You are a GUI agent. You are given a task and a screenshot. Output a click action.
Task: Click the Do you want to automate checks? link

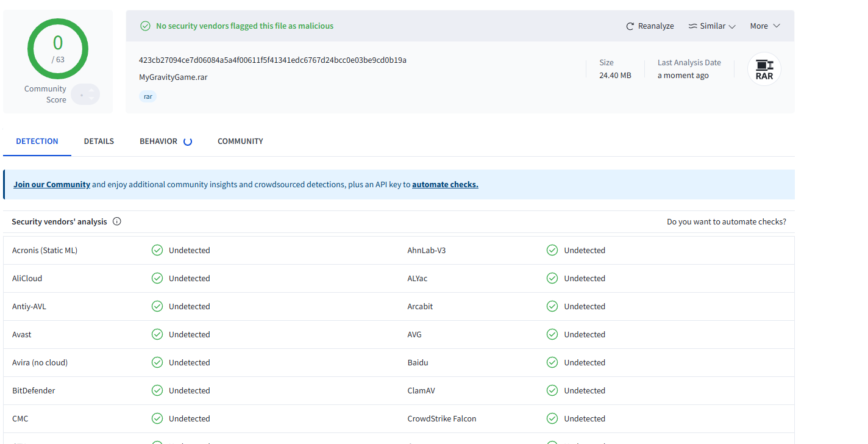(726, 222)
